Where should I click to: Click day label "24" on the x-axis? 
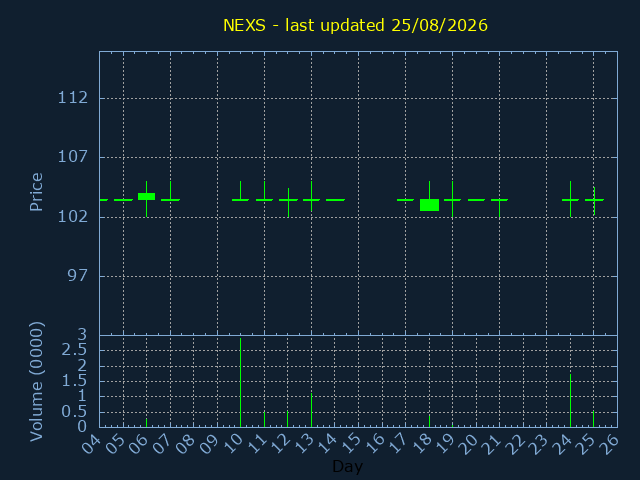click(562, 444)
